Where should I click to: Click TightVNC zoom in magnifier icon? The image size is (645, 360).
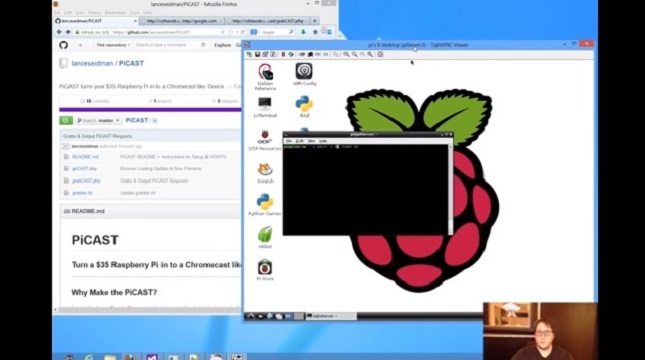pyautogui.click(x=346, y=54)
